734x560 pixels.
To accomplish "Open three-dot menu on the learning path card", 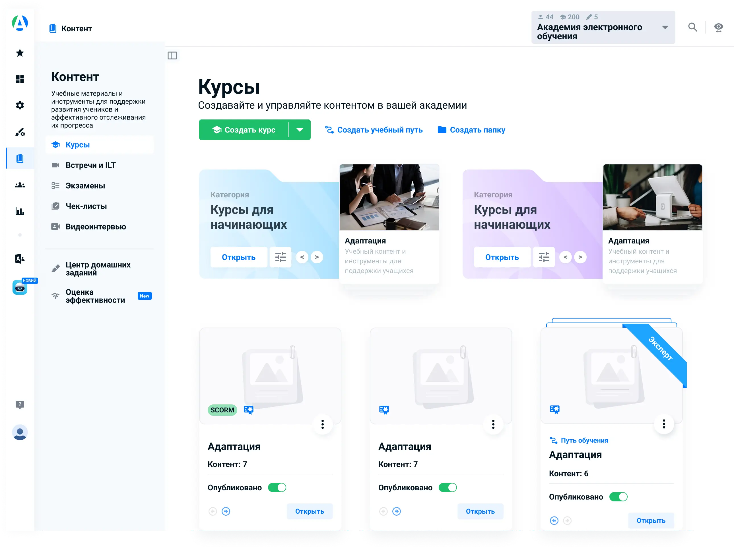I will (664, 424).
